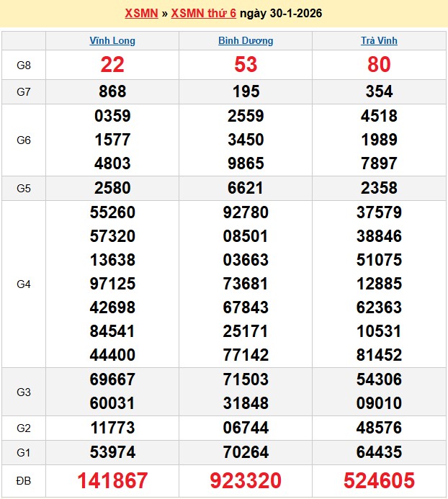Click the G7 number 868

pos(112,91)
